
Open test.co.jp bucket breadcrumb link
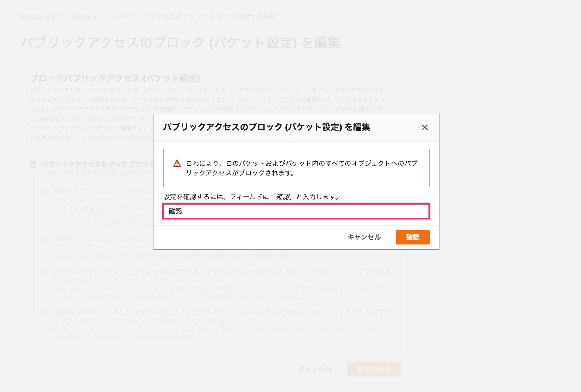(x=85, y=17)
